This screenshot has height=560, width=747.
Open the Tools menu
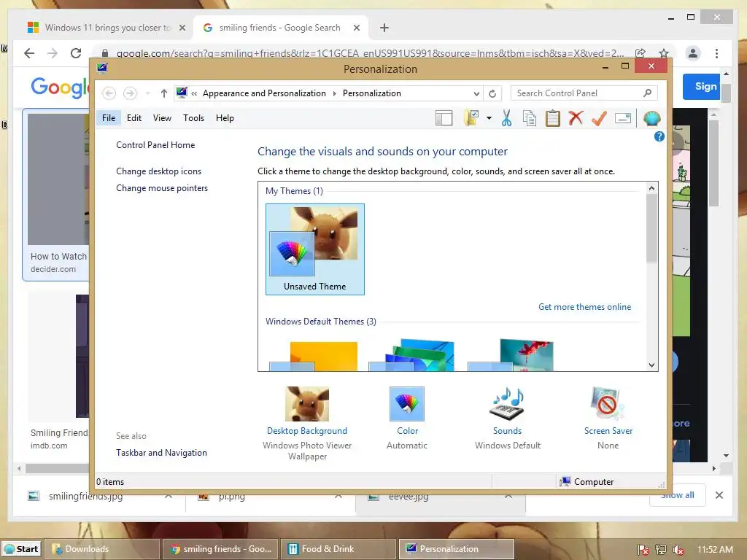pyautogui.click(x=193, y=118)
